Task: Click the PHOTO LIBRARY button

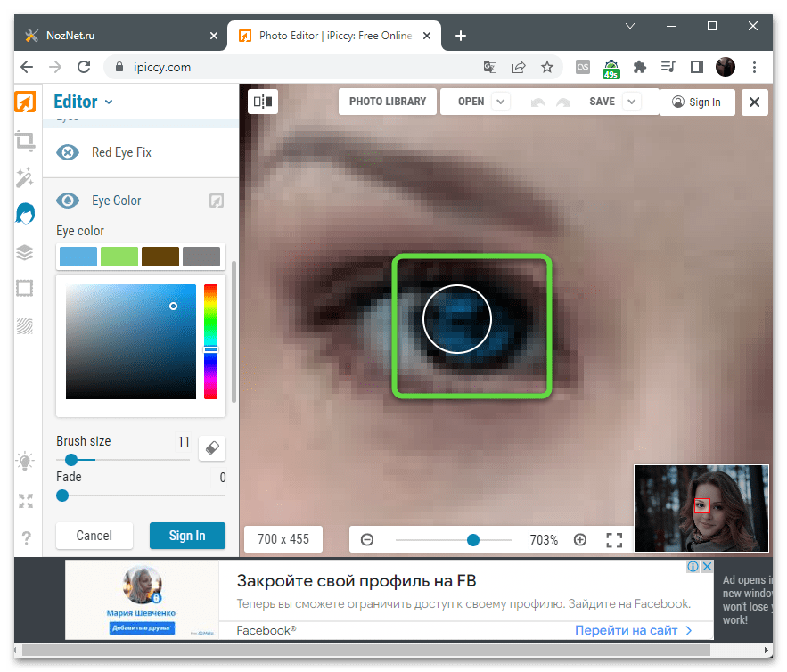Action: pyautogui.click(x=388, y=102)
